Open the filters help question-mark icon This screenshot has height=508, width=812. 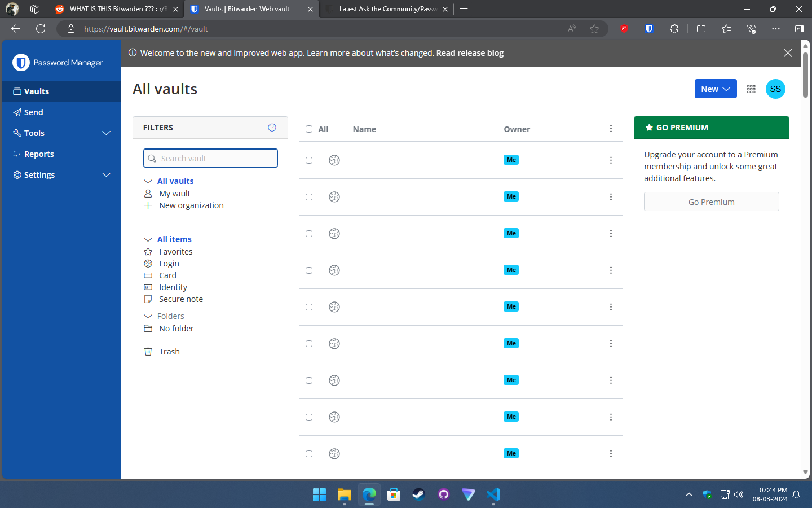pos(272,128)
